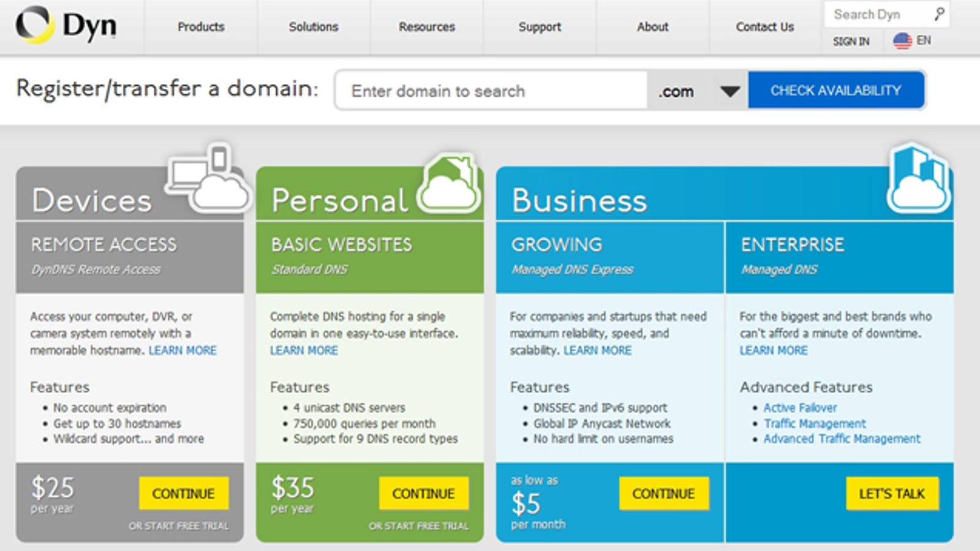Click '4 unicast DNS servers' text
The width and height of the screenshot is (980, 551).
tap(349, 408)
